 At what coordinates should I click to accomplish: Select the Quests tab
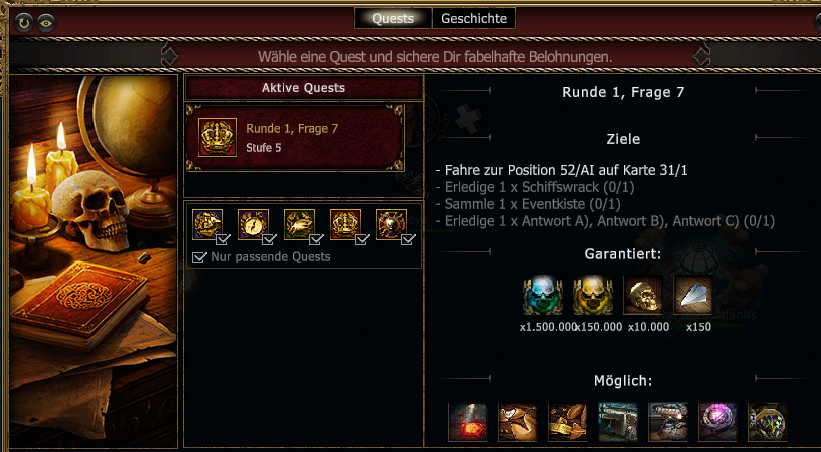pyautogui.click(x=393, y=18)
